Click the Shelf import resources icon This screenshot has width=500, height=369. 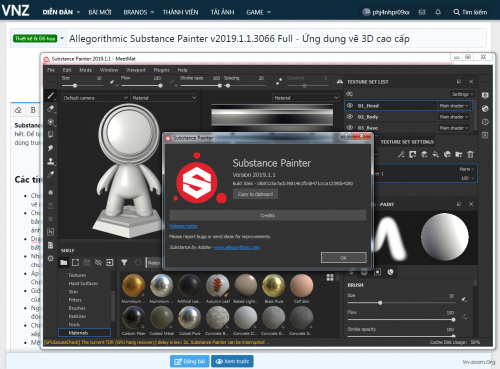click(x=110, y=263)
